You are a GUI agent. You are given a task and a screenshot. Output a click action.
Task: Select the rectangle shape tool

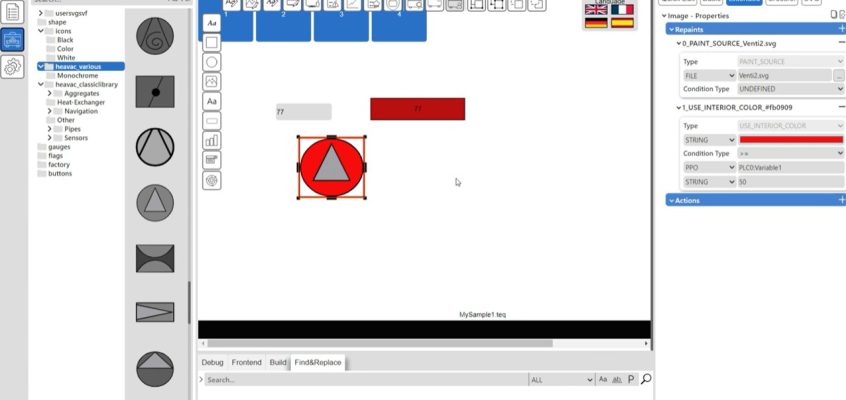[x=212, y=43]
